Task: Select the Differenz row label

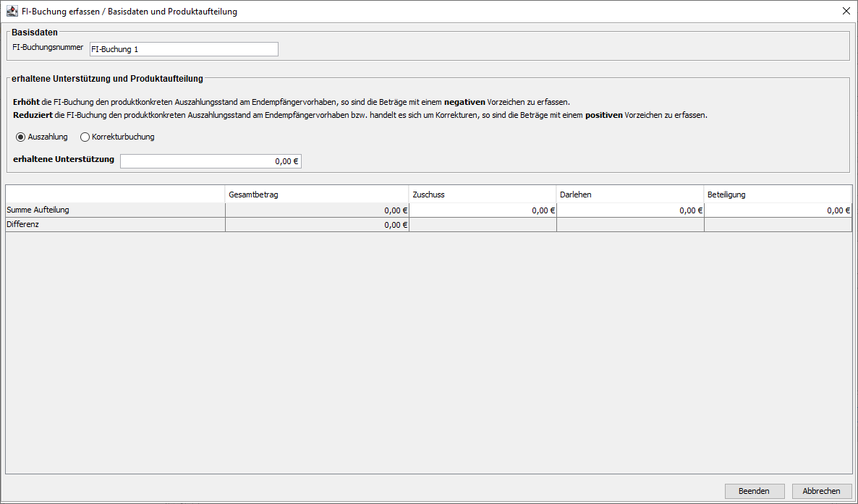Action: (116, 224)
